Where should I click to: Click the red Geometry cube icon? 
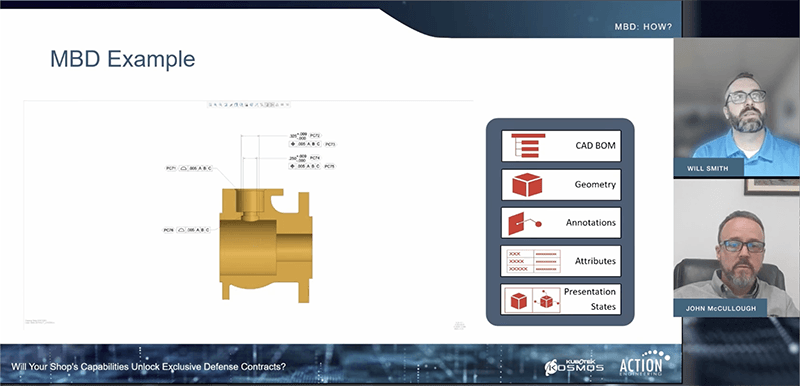527,185
